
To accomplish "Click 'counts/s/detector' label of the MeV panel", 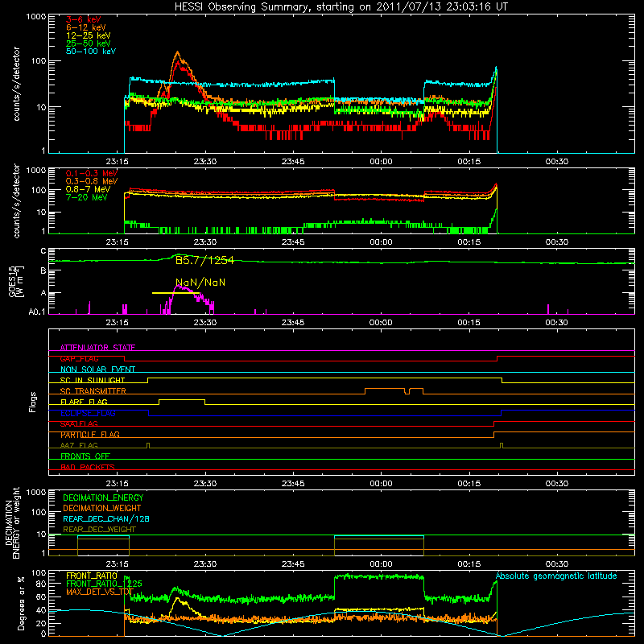I will click(17, 200).
